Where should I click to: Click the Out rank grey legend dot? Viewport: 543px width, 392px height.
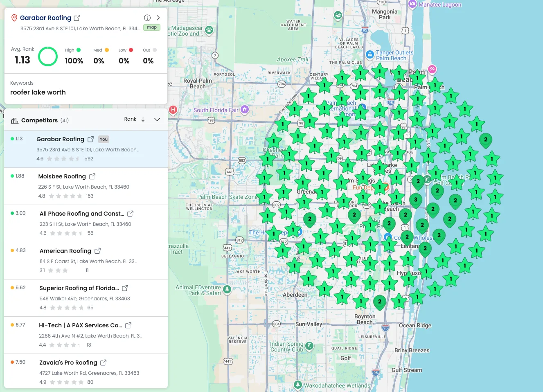tap(155, 50)
